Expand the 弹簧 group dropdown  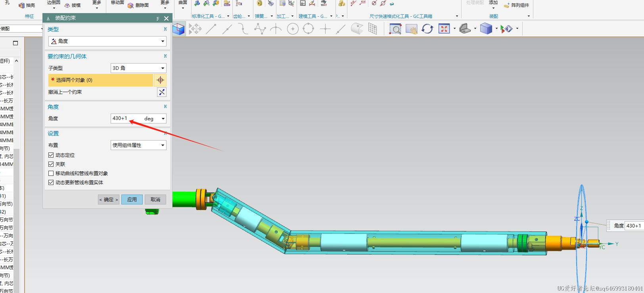pyautogui.click(x=272, y=16)
